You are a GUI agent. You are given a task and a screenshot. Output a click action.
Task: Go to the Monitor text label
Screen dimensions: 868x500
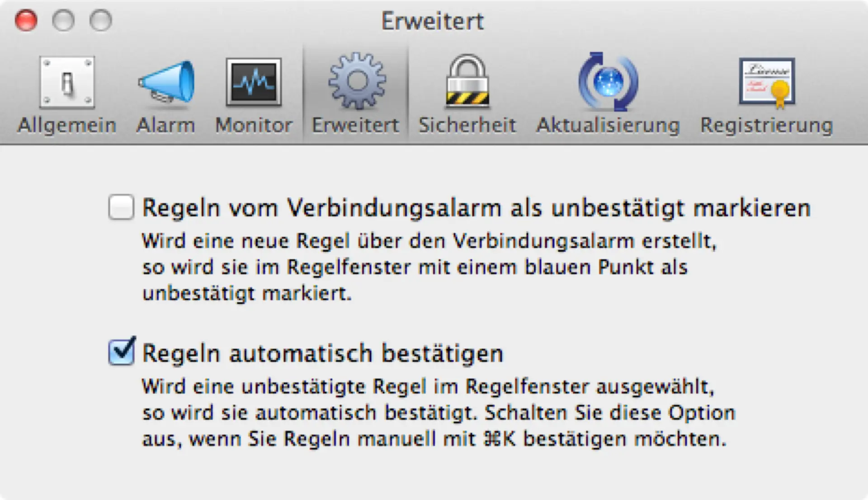pyautogui.click(x=254, y=125)
